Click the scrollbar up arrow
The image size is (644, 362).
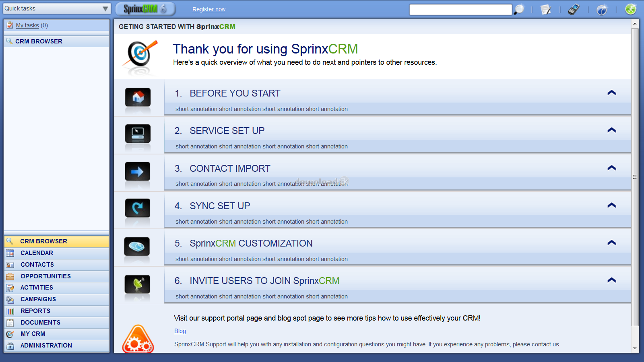tap(635, 24)
